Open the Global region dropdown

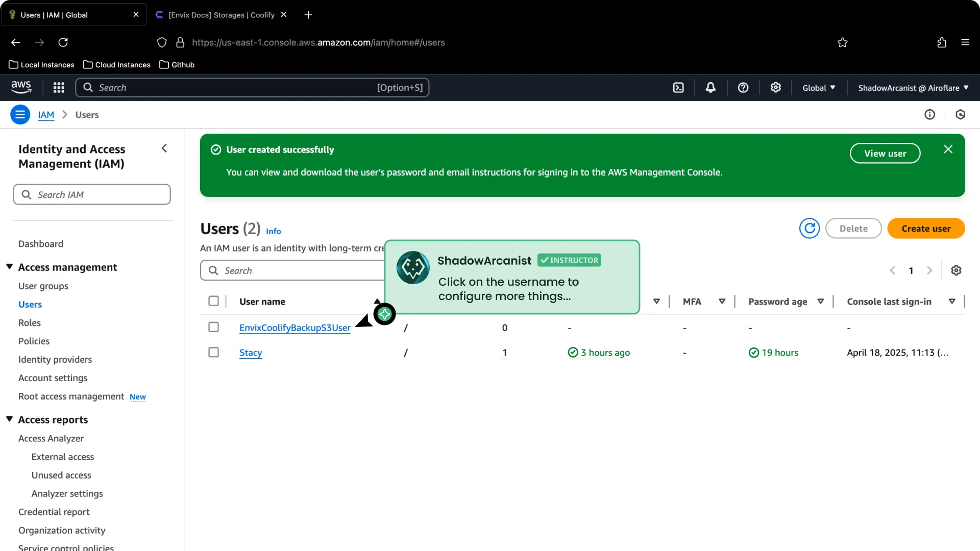(818, 87)
